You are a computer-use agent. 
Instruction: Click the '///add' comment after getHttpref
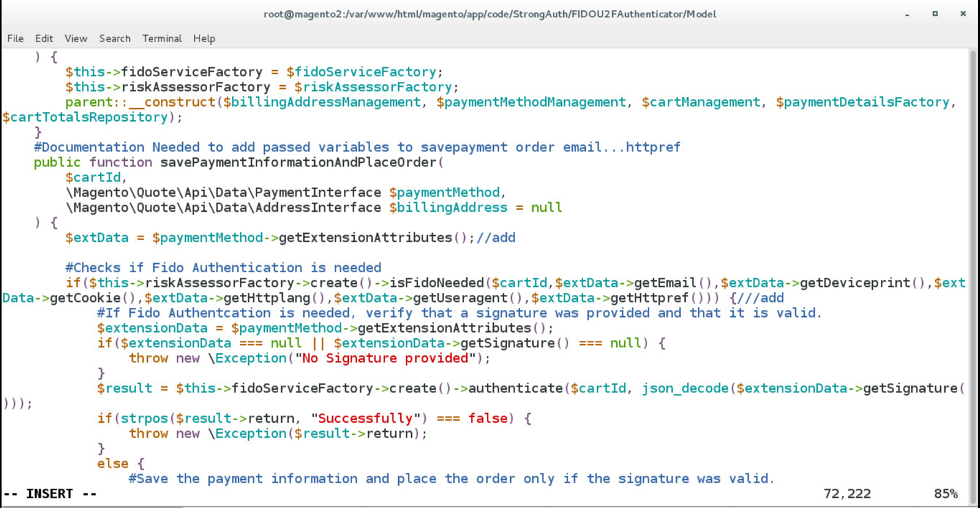(761, 298)
